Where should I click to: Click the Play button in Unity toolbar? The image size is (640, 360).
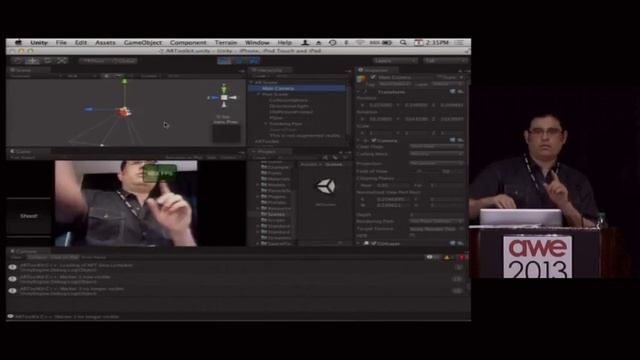click(224, 61)
